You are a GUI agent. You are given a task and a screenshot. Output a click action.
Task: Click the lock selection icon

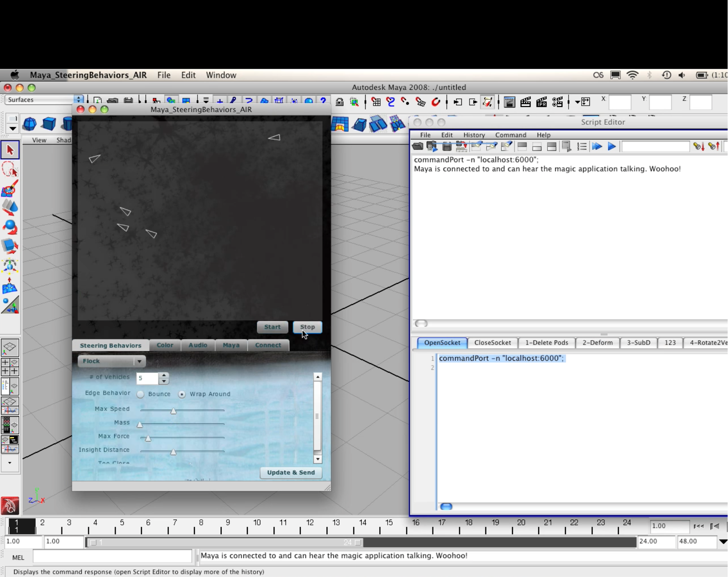tap(340, 102)
